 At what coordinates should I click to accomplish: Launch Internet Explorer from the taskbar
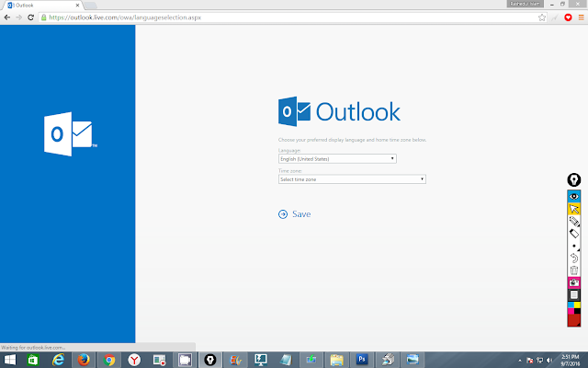(x=58, y=360)
